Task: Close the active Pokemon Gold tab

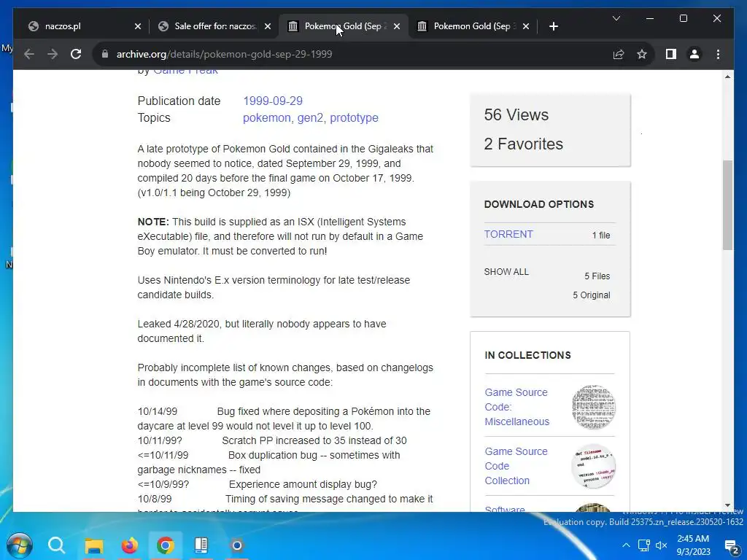Action: 397,26
